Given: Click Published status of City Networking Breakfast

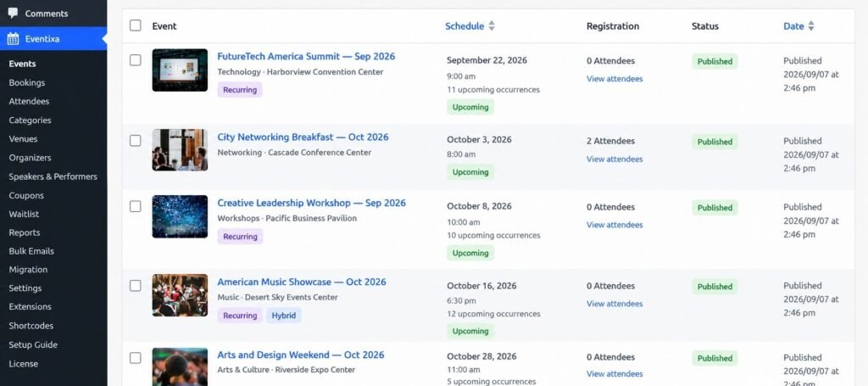Looking at the screenshot, I should click(x=715, y=142).
